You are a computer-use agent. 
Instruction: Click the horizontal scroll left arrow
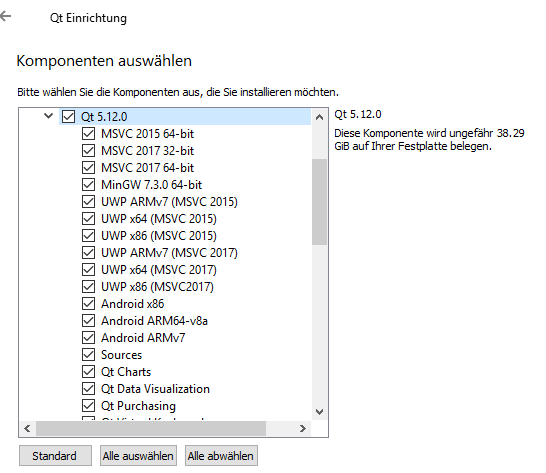tap(27, 428)
